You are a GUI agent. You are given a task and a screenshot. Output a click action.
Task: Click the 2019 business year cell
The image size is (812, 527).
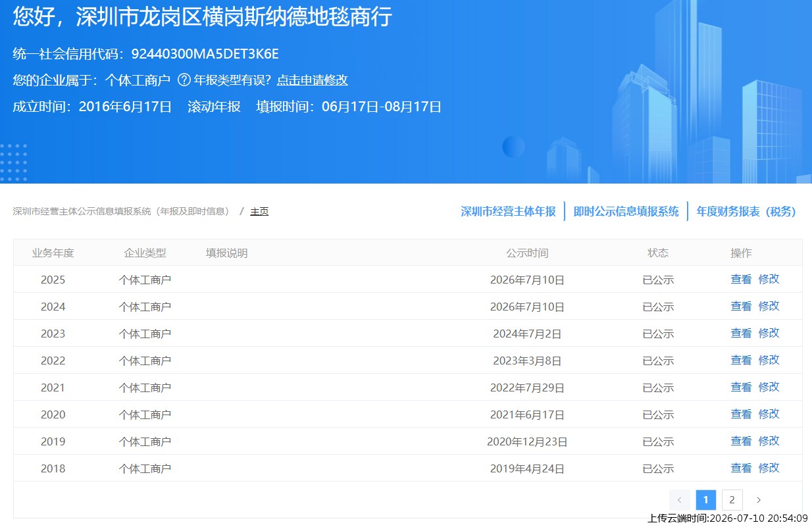pyautogui.click(x=53, y=441)
